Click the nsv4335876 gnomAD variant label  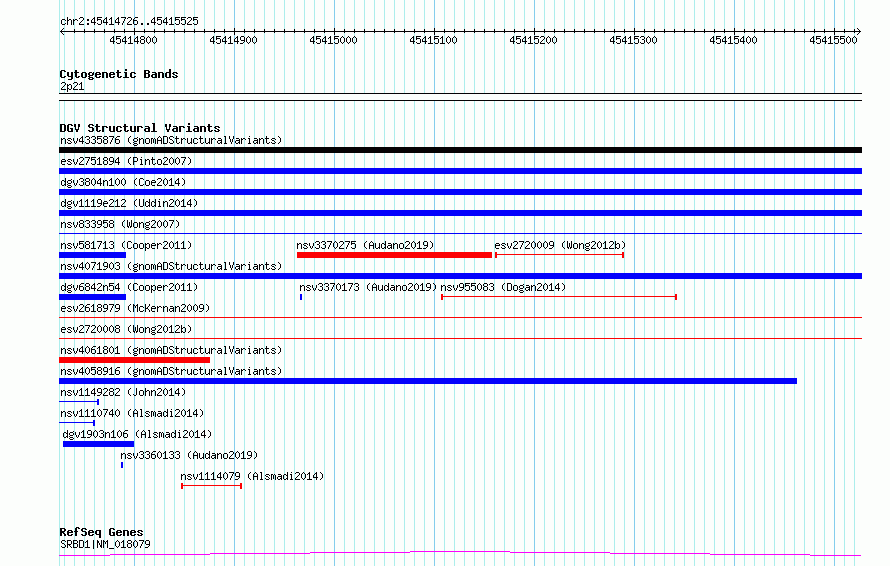171,140
